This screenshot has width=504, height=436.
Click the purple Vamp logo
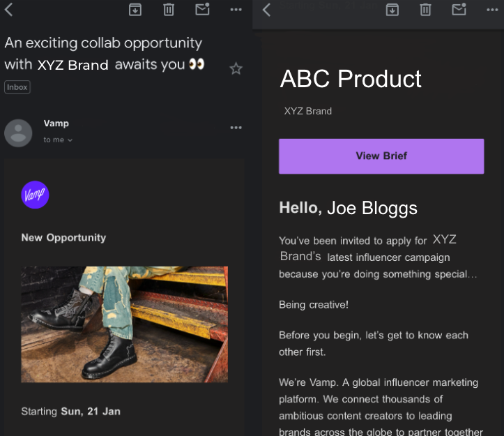[x=35, y=195]
